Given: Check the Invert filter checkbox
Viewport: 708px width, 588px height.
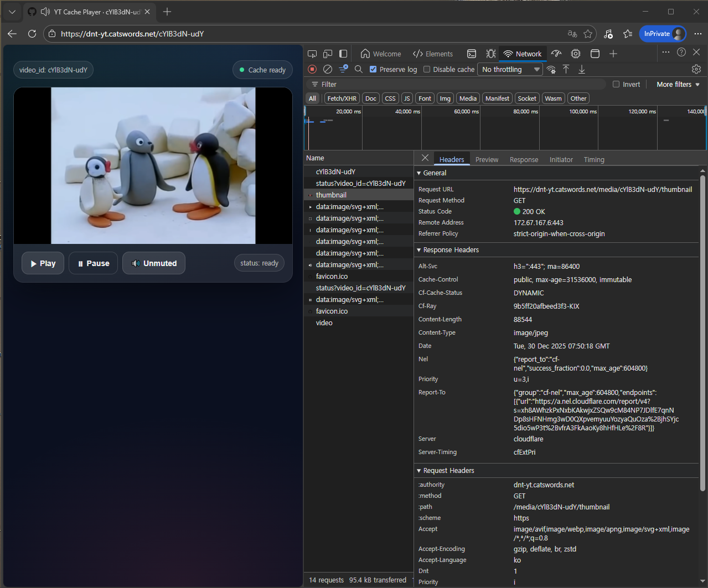Looking at the screenshot, I should point(616,85).
